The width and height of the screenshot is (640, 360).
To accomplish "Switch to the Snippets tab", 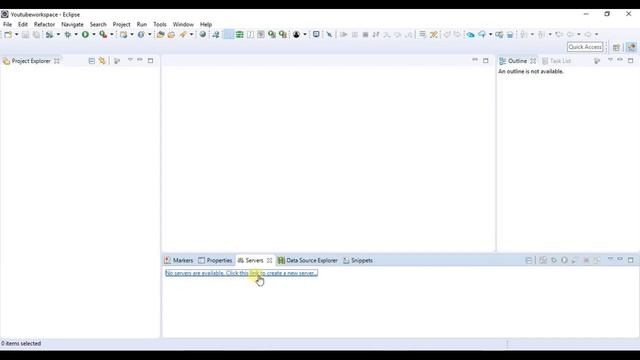I will tap(358, 260).
